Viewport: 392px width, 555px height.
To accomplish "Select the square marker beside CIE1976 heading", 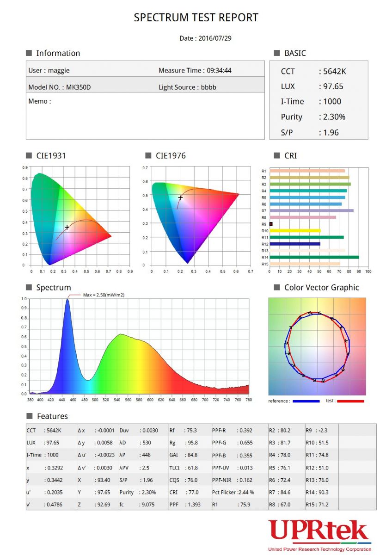I will pos(148,156).
